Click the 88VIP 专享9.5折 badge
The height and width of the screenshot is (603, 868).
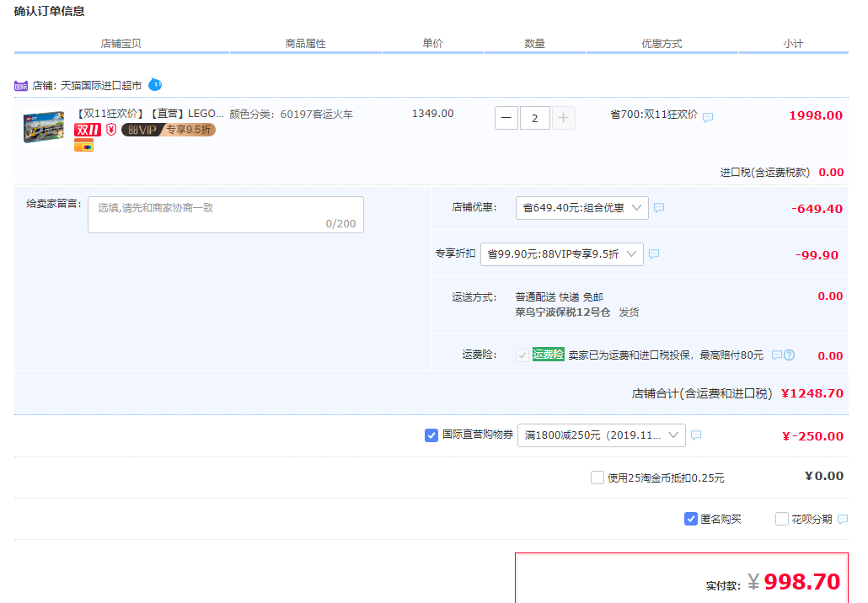pyautogui.click(x=169, y=130)
